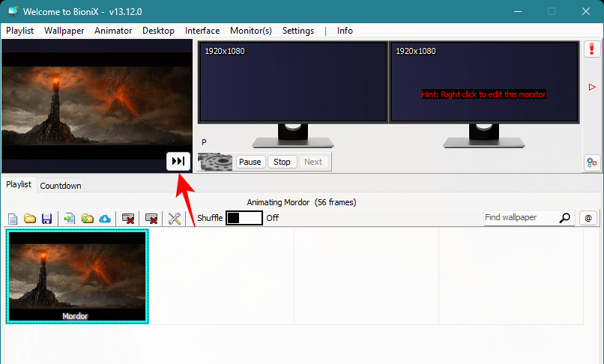Click the @ button beside the search box
Screen dimensions: 604x364
point(588,218)
